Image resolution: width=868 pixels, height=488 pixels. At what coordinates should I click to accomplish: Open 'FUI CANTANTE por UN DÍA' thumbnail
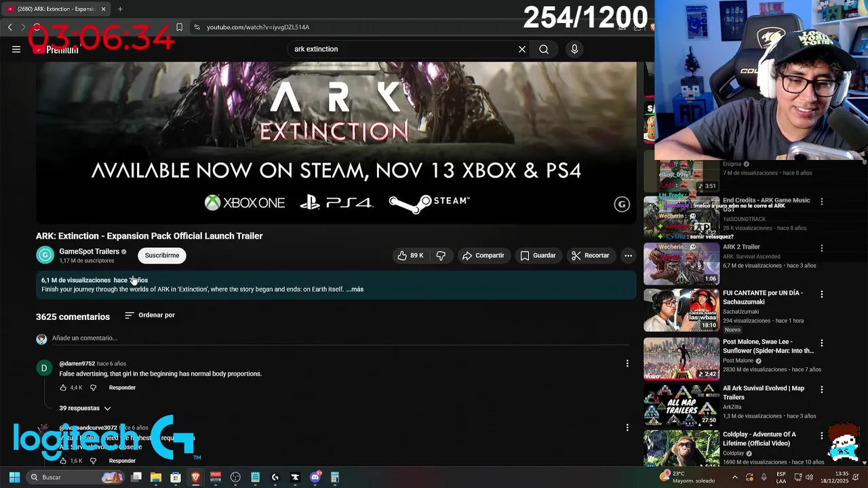[682, 310]
